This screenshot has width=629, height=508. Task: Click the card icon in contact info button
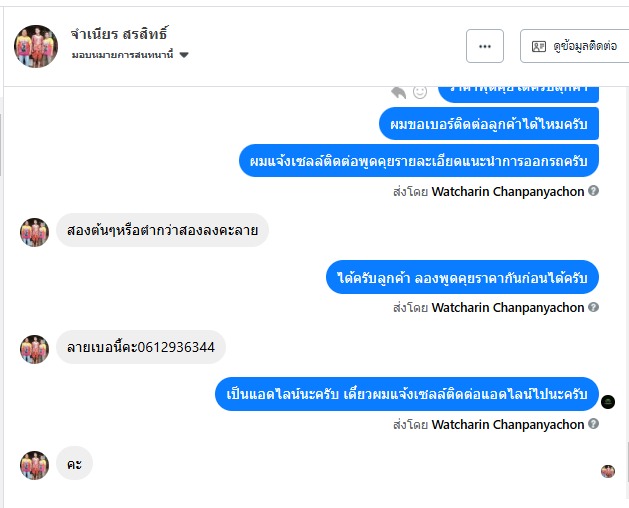pyautogui.click(x=538, y=47)
